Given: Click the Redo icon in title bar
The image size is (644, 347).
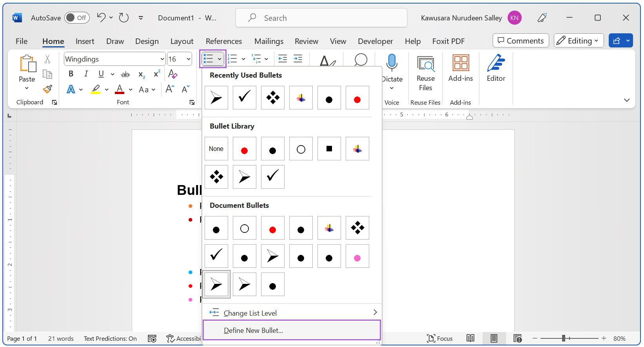Looking at the screenshot, I should pyautogui.click(x=124, y=18).
